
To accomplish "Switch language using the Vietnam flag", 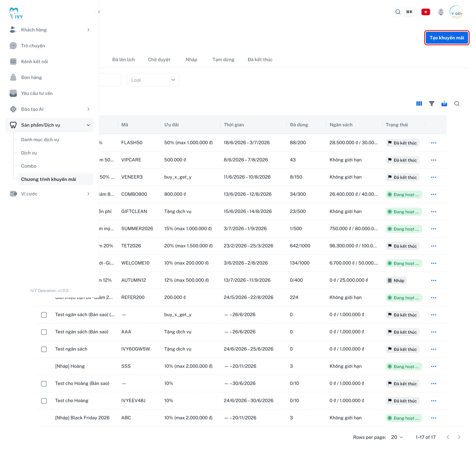I will pyautogui.click(x=426, y=12).
